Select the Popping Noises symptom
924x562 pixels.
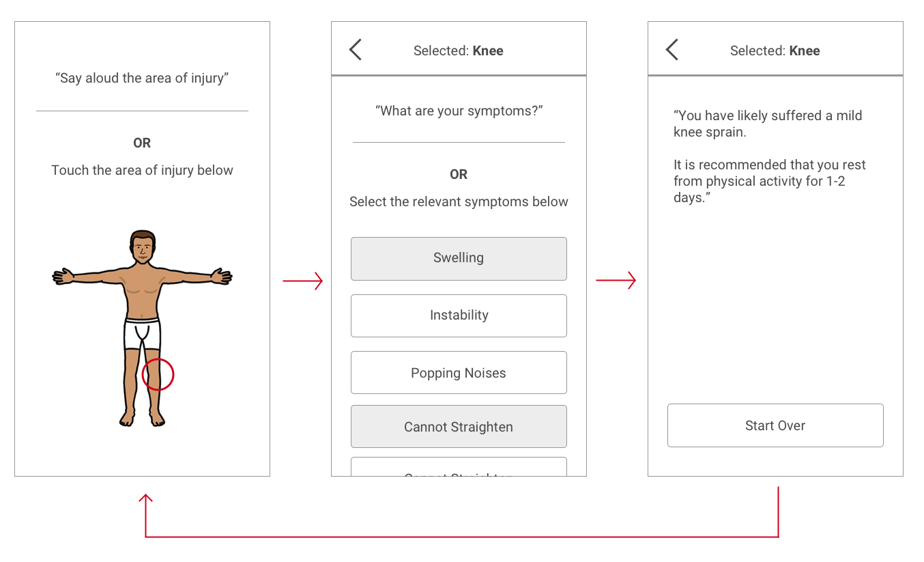click(459, 373)
